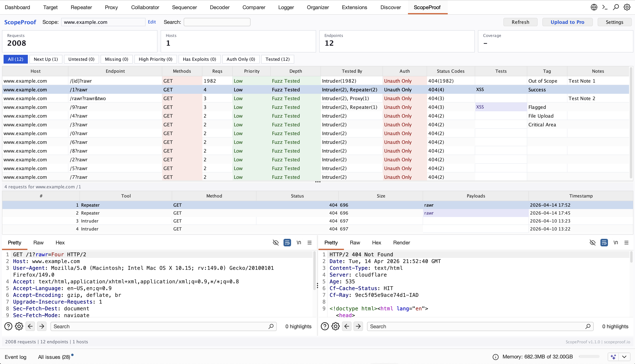Click the top-right magnifier search icon

[616, 7]
